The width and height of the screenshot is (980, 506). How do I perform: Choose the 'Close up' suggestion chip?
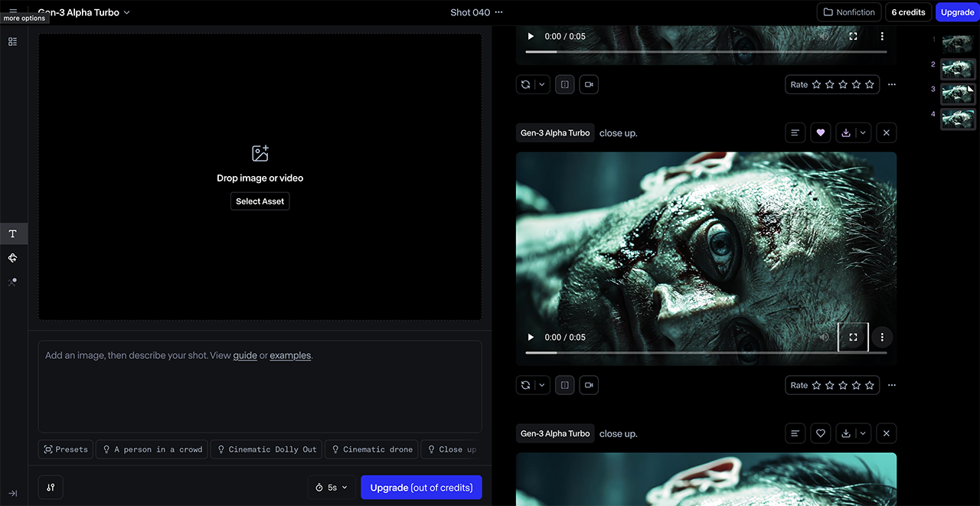coord(452,449)
